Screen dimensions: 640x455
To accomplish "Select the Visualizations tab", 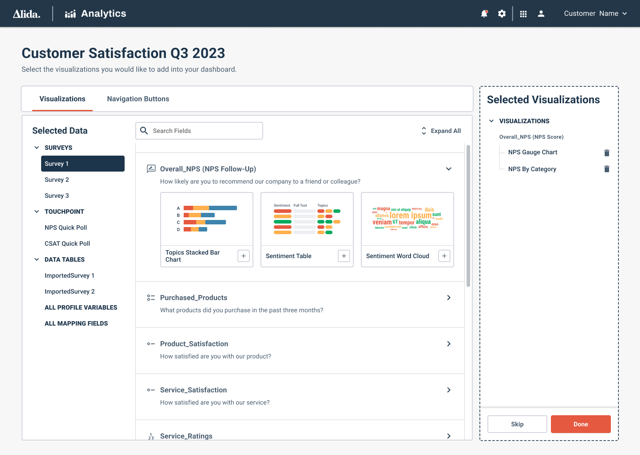I will pos(62,99).
